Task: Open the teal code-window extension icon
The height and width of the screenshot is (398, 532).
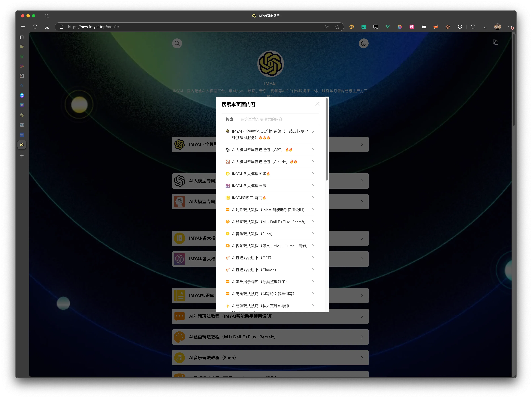Action: (x=363, y=27)
